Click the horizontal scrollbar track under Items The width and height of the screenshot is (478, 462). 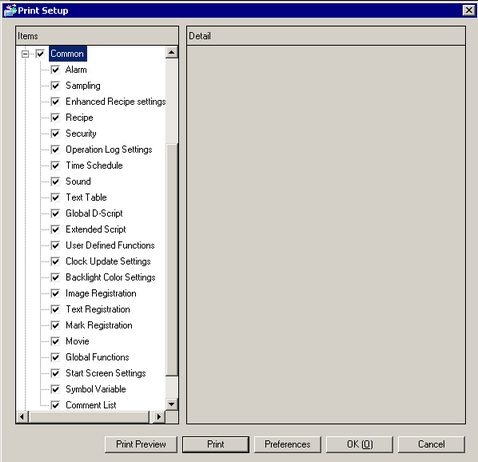tap(89, 417)
